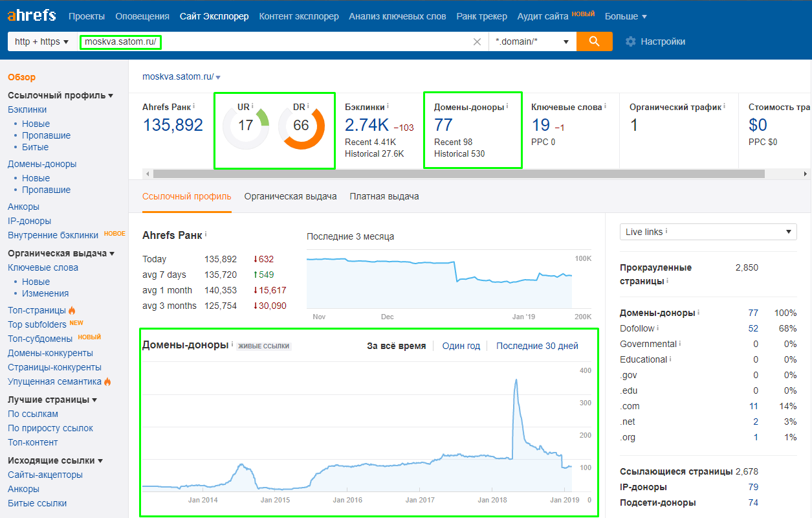Open the IP-доноры sidebar link
The image size is (812, 518).
[x=29, y=221]
